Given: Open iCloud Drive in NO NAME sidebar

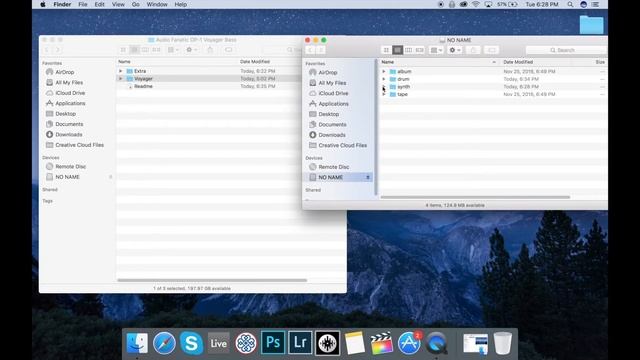Looking at the screenshot, I should (333, 93).
